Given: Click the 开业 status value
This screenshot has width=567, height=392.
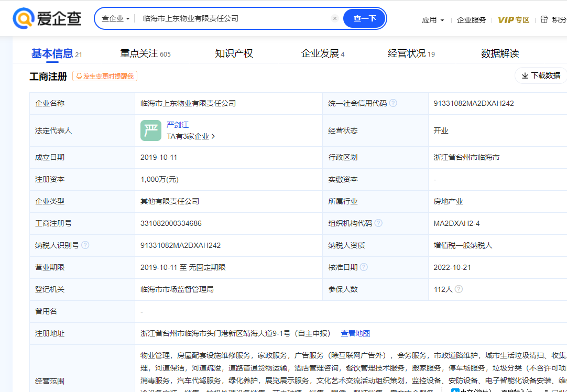Looking at the screenshot, I should tap(441, 130).
